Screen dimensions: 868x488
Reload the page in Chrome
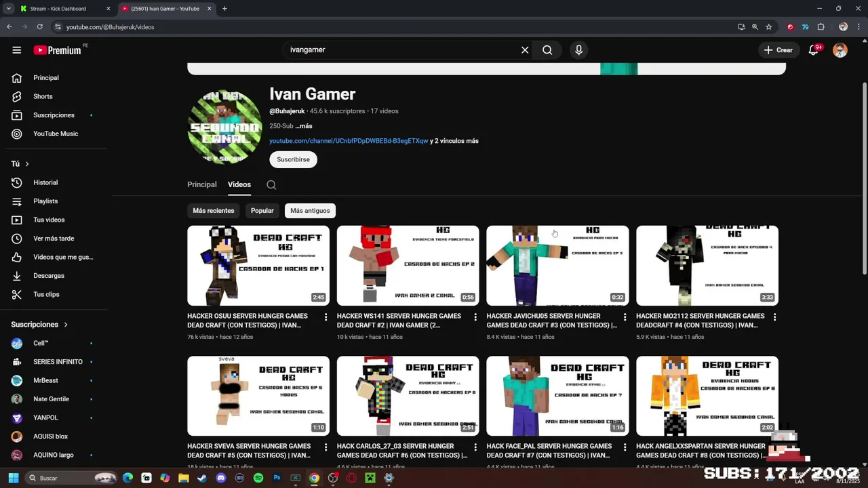pyautogui.click(x=40, y=27)
